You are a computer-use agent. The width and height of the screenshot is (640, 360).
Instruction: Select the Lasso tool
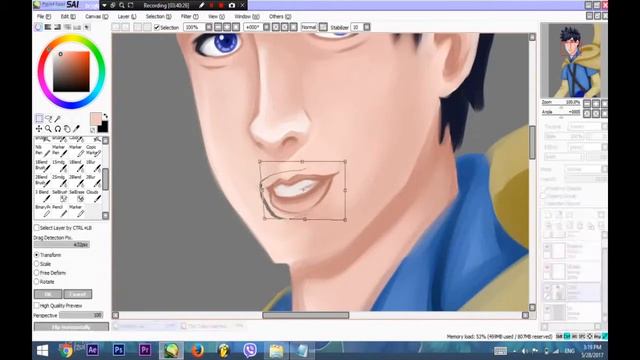(49, 118)
